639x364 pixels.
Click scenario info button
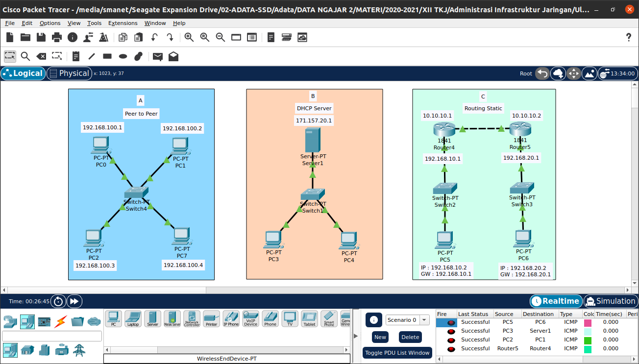tap(374, 320)
